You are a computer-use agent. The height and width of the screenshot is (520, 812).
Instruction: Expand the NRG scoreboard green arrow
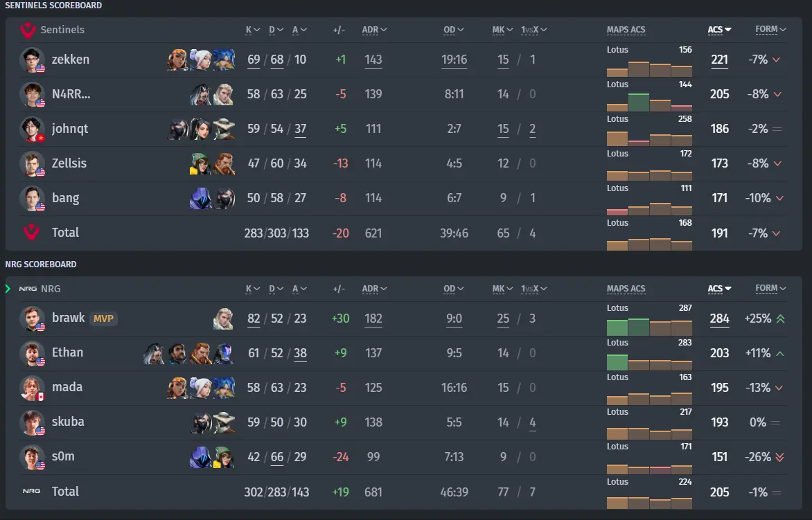(x=8, y=289)
